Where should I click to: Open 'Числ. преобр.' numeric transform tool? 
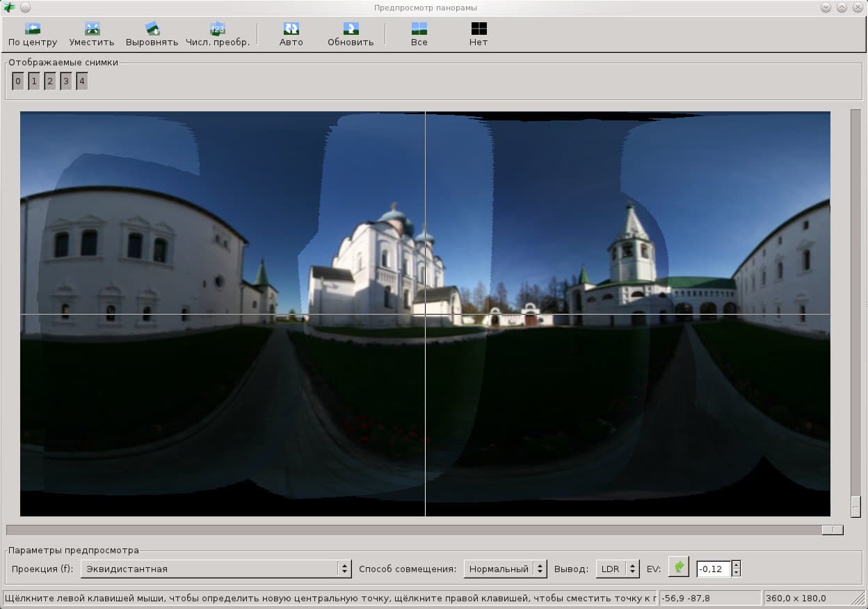pos(217,29)
